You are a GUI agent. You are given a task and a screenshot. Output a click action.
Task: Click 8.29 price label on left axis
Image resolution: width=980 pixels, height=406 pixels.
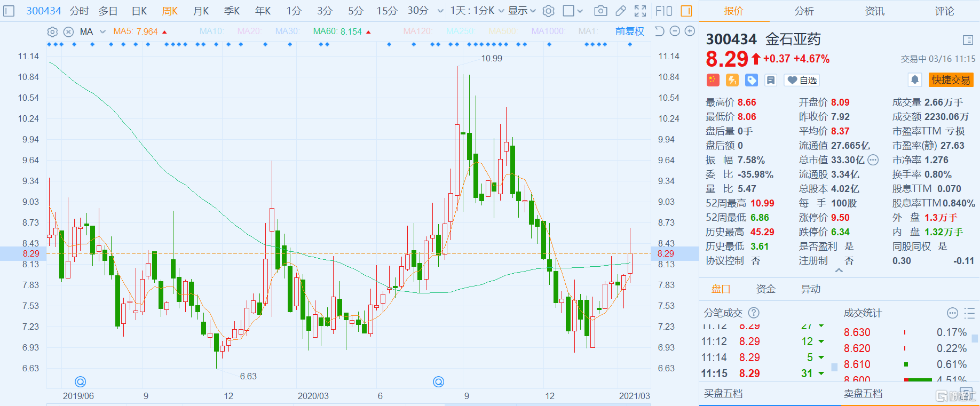[x=31, y=253]
